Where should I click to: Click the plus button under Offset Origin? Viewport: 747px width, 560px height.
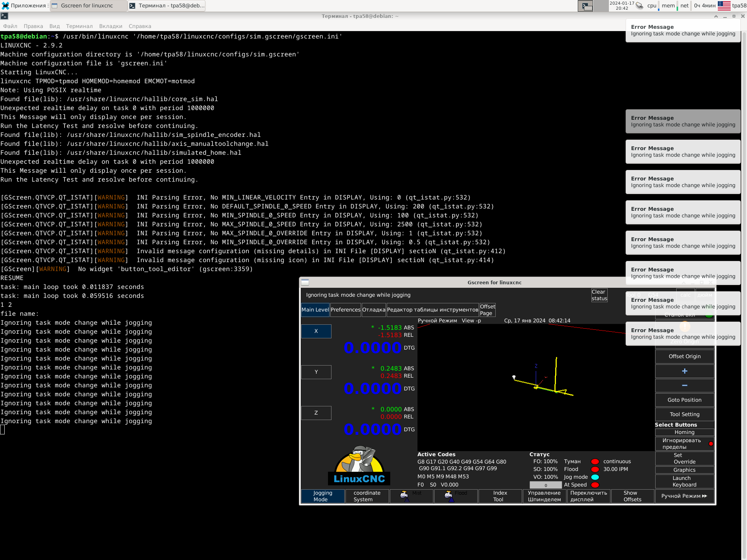pyautogui.click(x=684, y=371)
